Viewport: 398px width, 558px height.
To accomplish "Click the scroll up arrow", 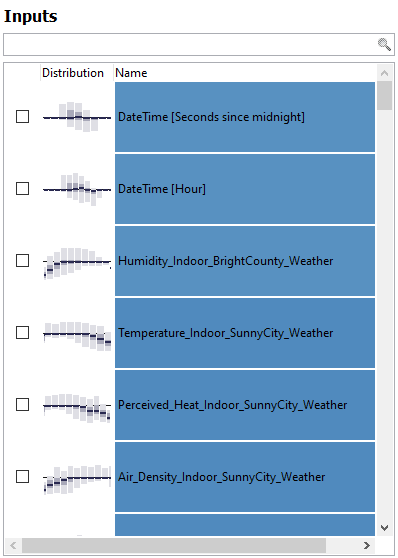I will point(384,73).
